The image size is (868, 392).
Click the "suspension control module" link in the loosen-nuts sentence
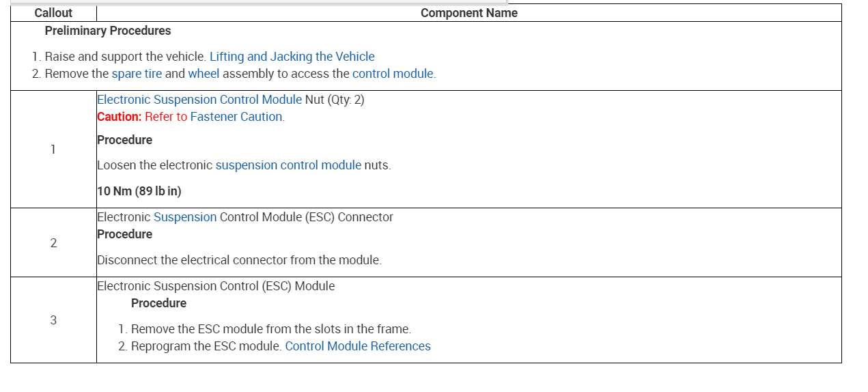click(x=288, y=165)
